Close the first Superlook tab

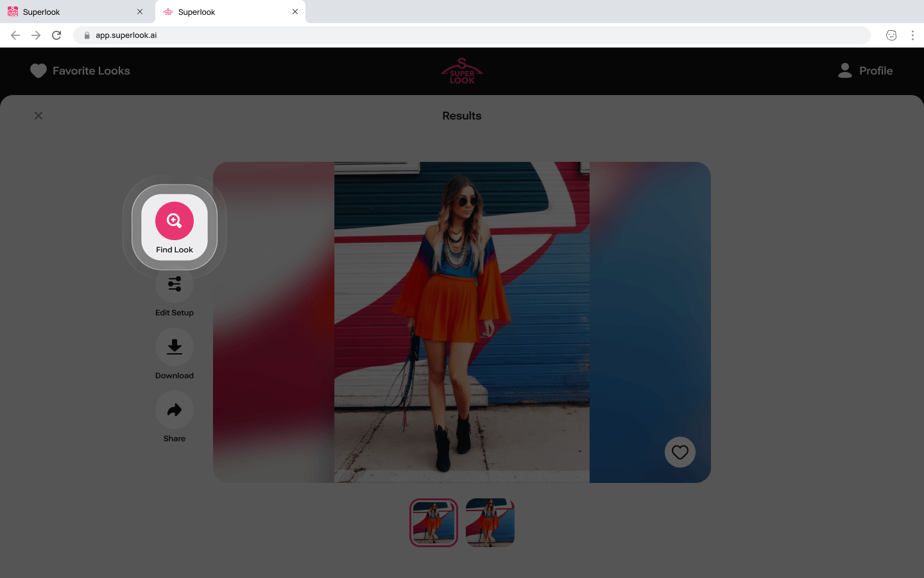[x=140, y=12]
